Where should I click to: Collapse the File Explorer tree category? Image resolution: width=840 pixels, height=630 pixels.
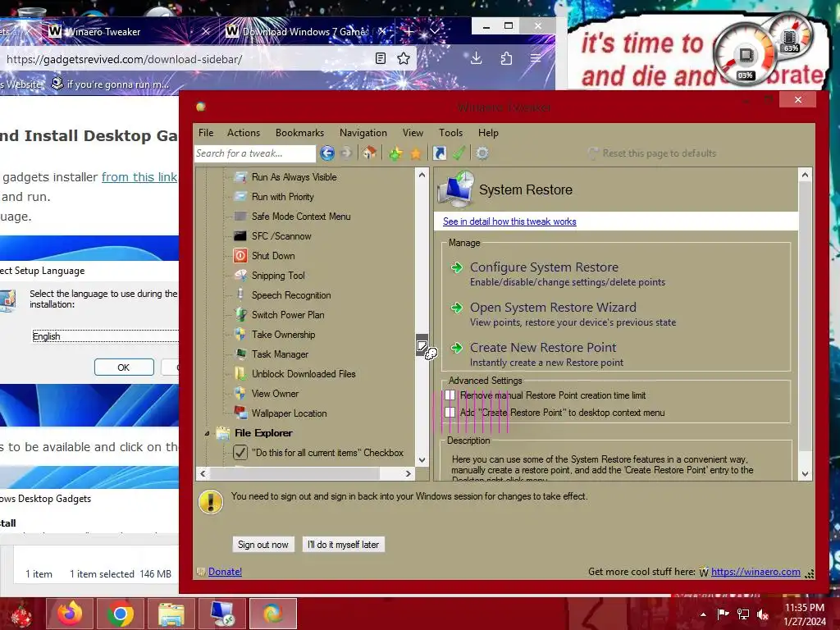pos(207,433)
